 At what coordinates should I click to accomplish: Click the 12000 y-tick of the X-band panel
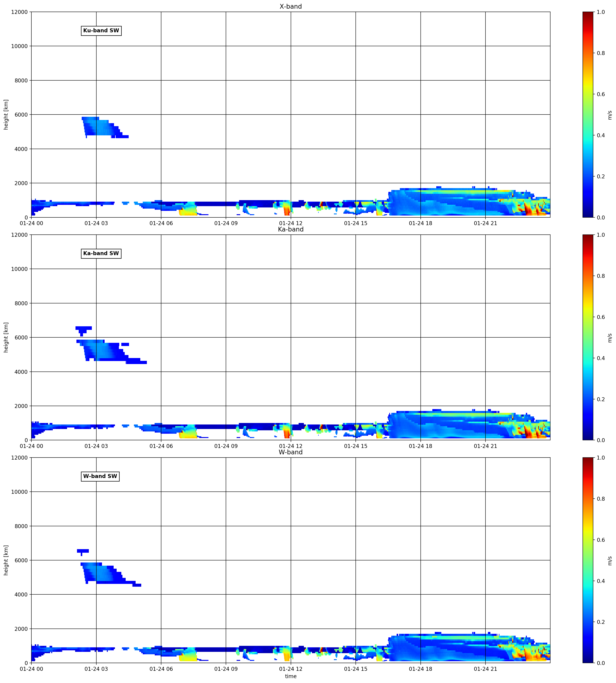pyautogui.click(x=19, y=12)
